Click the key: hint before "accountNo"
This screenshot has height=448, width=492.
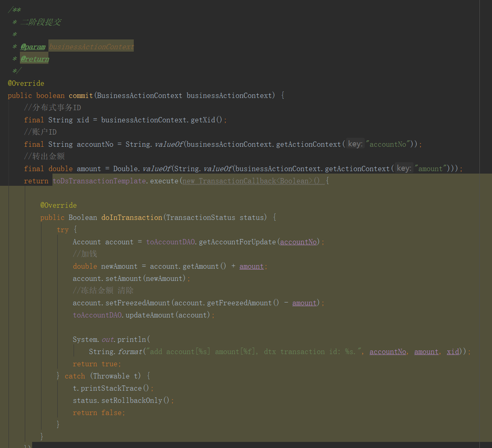(355, 144)
